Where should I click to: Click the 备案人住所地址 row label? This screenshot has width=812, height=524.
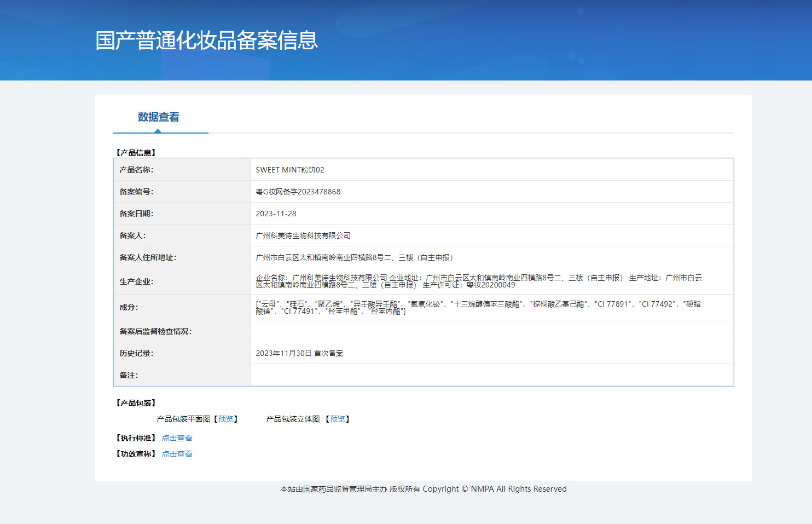point(148,257)
